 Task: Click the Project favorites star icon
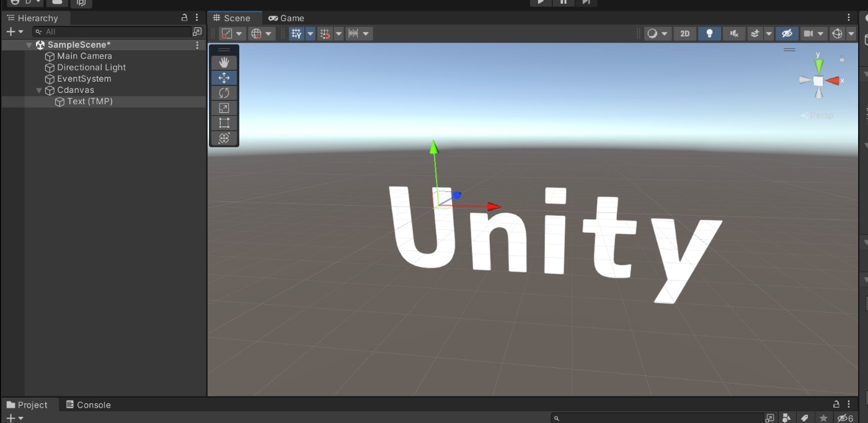pos(823,418)
